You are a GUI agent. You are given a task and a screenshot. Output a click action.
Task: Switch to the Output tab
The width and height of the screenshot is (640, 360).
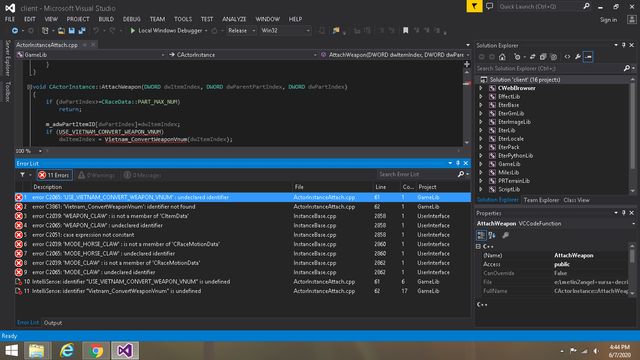tap(53, 323)
